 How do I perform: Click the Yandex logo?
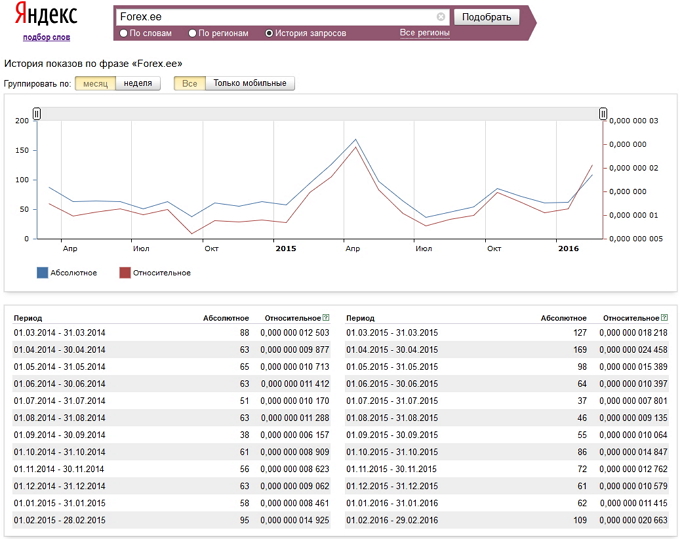click(46, 14)
